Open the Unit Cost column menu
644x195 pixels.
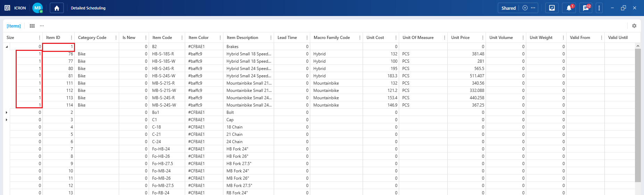tap(396, 38)
